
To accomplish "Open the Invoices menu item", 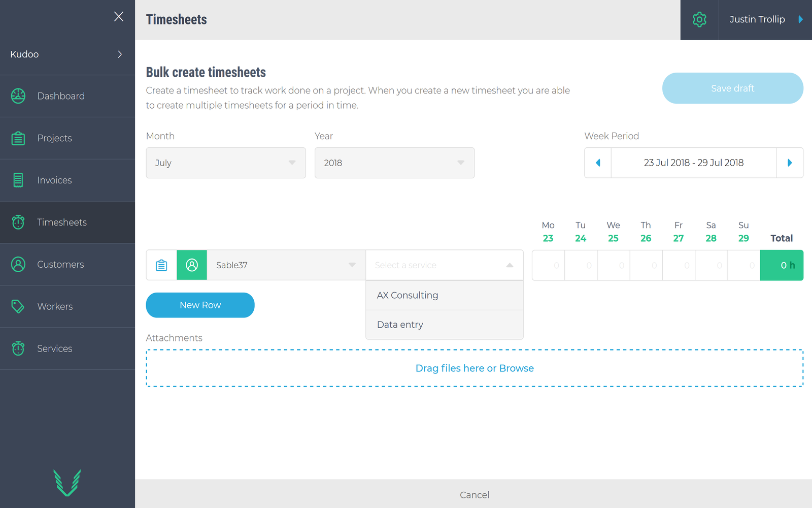I will click(x=67, y=180).
